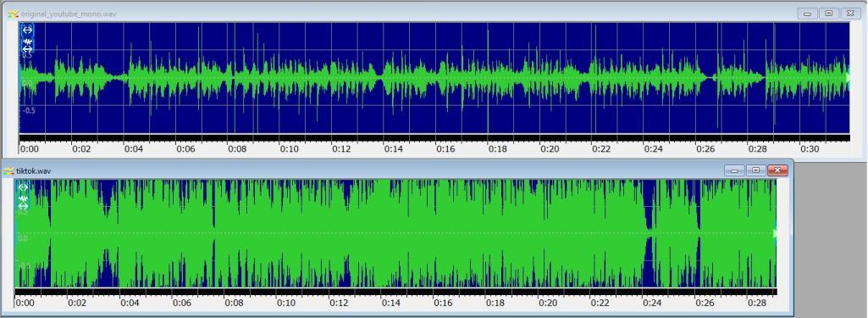Click the black overview bar under the top waveform
This screenshot has height=318, width=868.
tap(434, 137)
